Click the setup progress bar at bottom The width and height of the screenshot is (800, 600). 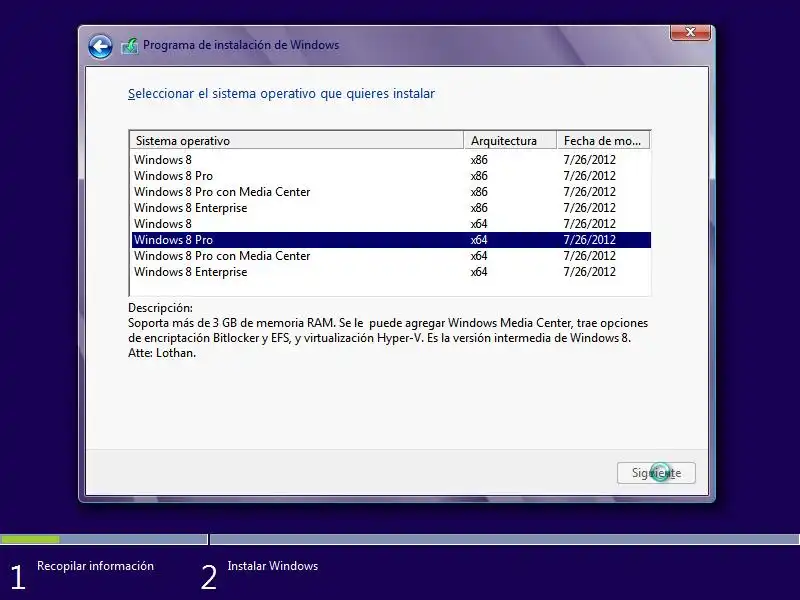400,539
